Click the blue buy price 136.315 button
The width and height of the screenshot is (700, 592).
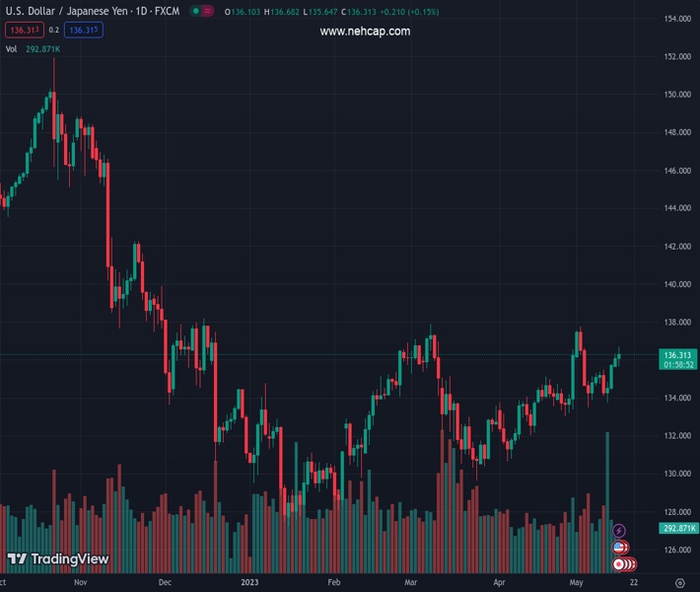click(84, 31)
